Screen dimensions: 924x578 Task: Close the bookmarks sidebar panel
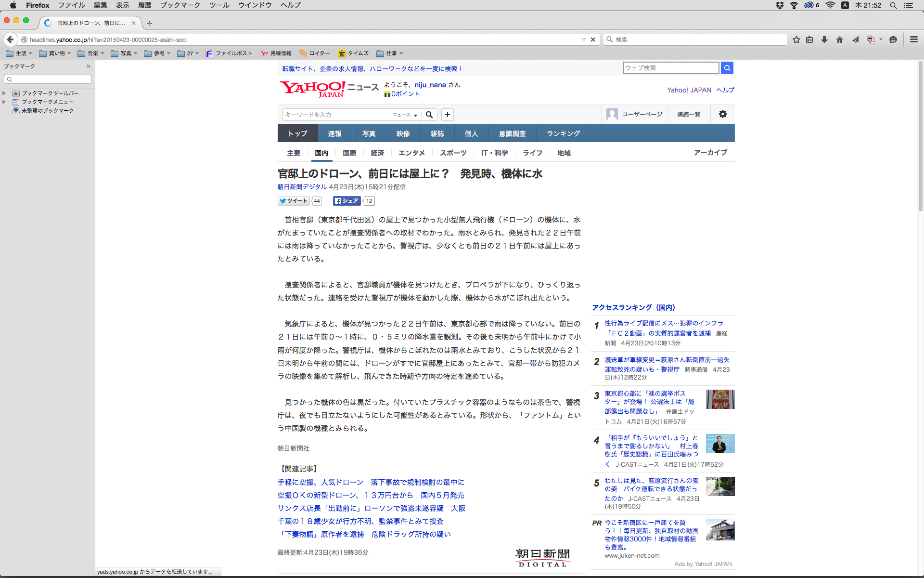click(x=89, y=66)
